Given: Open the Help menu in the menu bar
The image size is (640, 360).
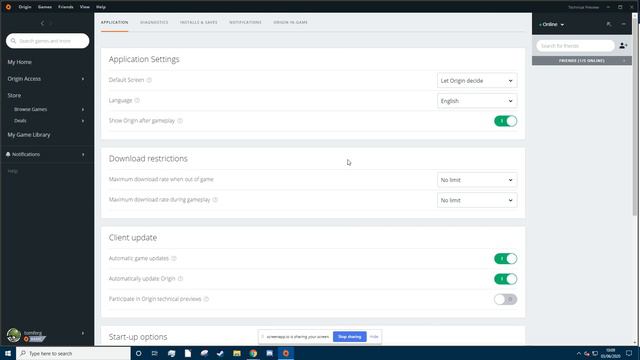Looking at the screenshot, I should point(101,7).
